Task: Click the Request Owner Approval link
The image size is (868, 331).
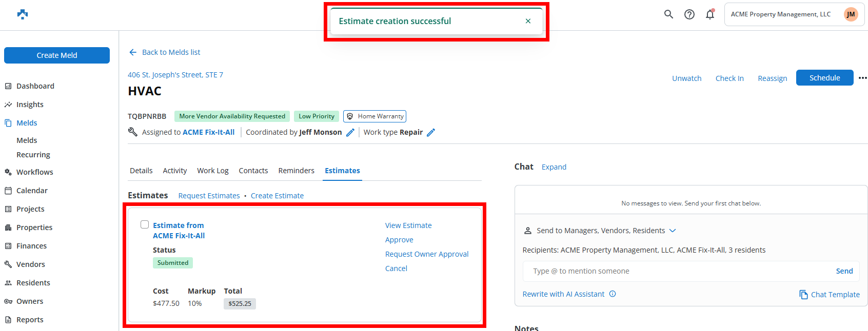Action: [427, 254]
